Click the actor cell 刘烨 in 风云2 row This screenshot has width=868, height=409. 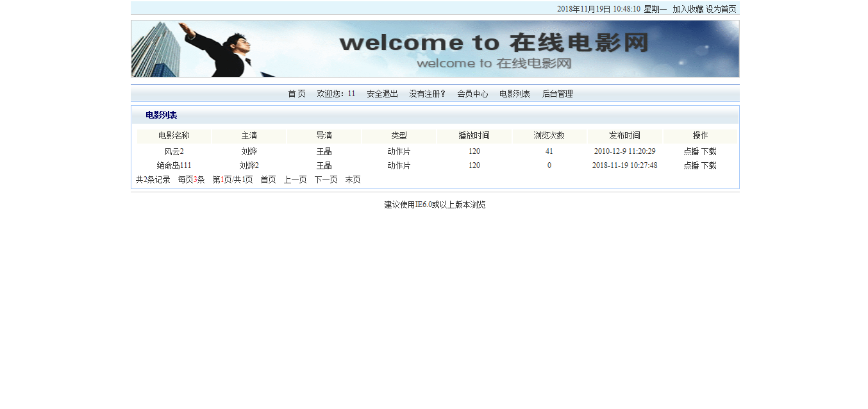click(249, 151)
